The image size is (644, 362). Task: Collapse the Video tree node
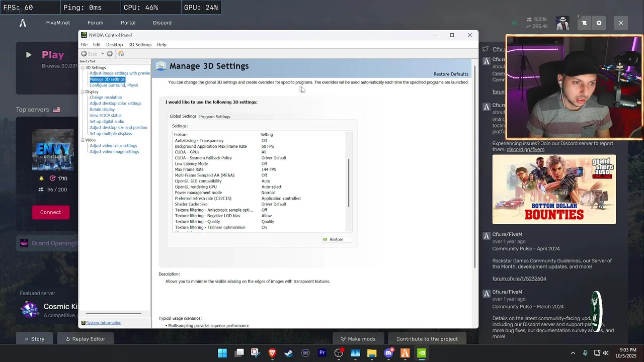pyautogui.click(x=83, y=140)
